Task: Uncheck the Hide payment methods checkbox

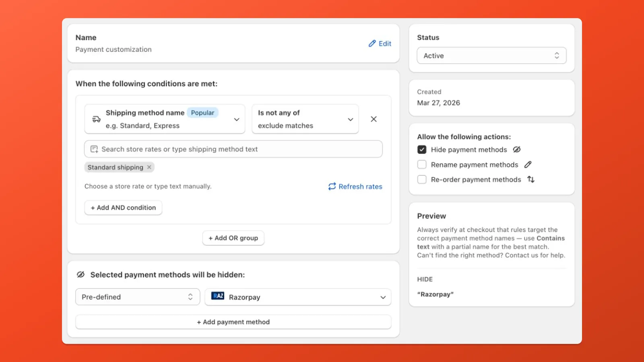Action: tap(421, 149)
